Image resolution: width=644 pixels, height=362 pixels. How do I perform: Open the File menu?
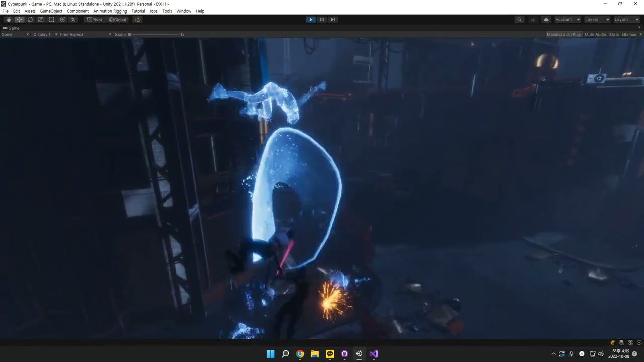[6, 11]
